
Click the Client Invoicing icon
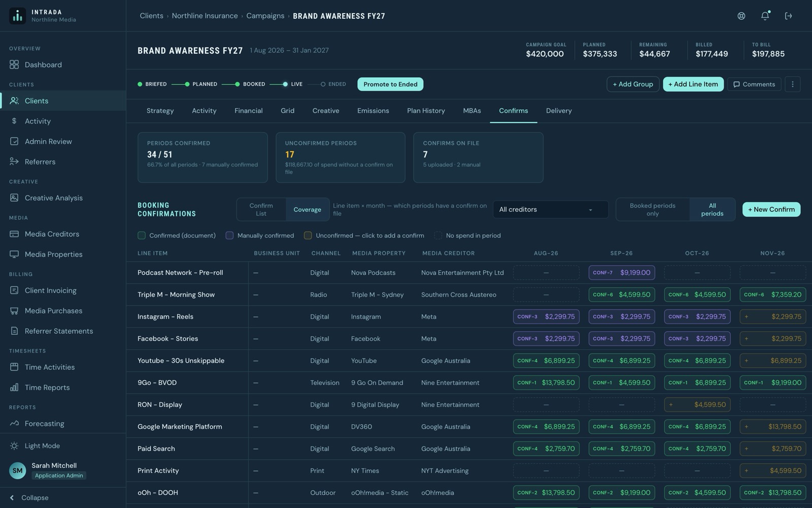click(14, 290)
